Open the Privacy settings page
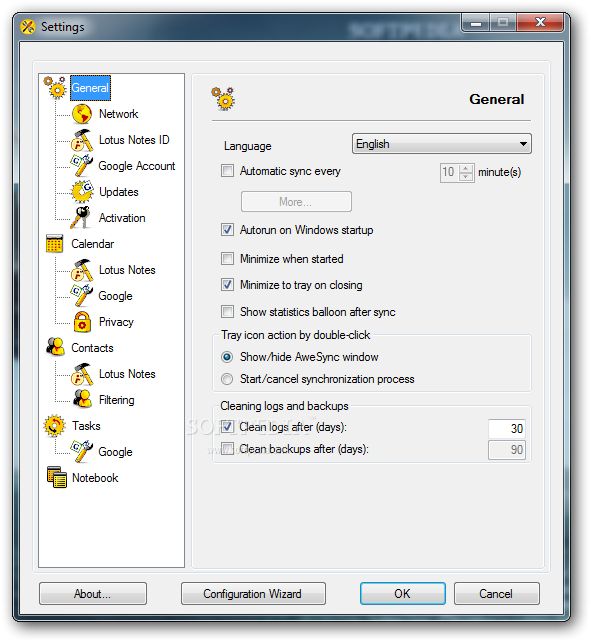Image resolution: width=591 pixels, height=642 pixels. coord(116,322)
